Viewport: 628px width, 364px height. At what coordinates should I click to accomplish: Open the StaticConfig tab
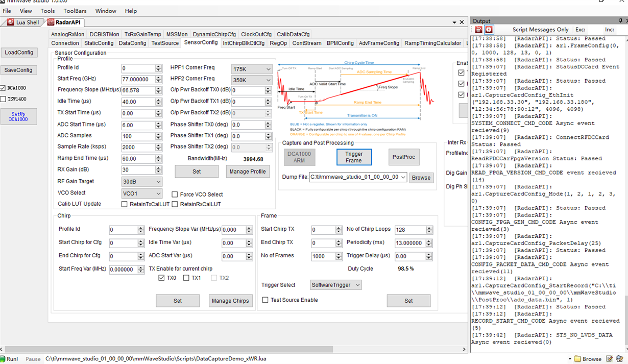(99, 43)
